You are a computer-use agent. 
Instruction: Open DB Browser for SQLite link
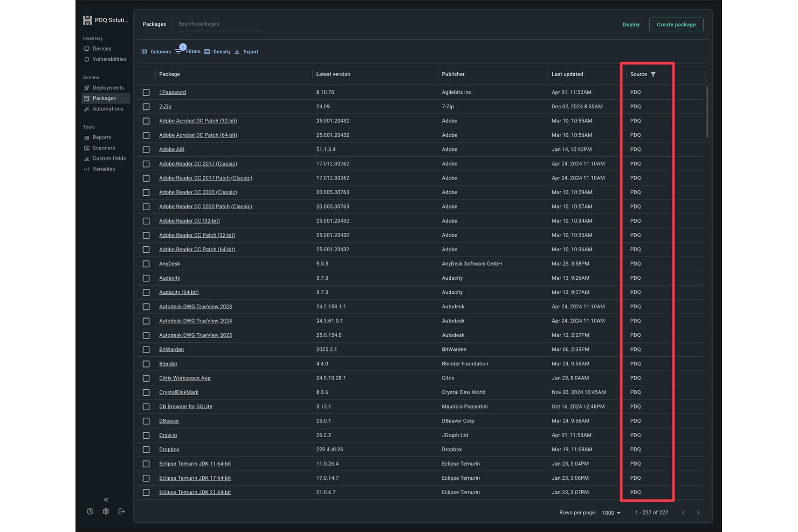point(185,406)
